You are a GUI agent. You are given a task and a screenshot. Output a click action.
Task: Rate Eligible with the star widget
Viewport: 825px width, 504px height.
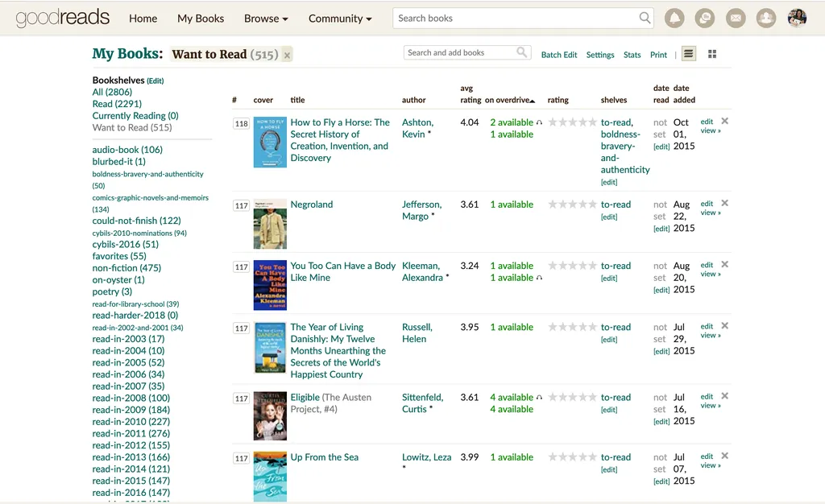pos(573,397)
